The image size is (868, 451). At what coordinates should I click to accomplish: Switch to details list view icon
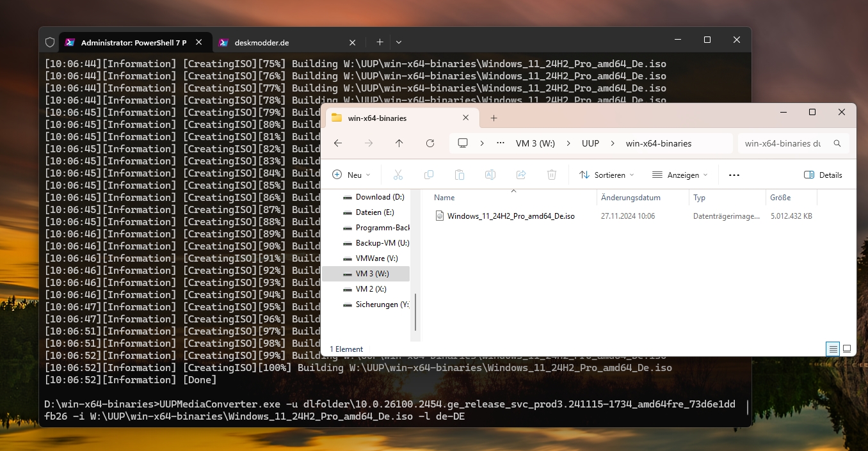click(x=833, y=349)
